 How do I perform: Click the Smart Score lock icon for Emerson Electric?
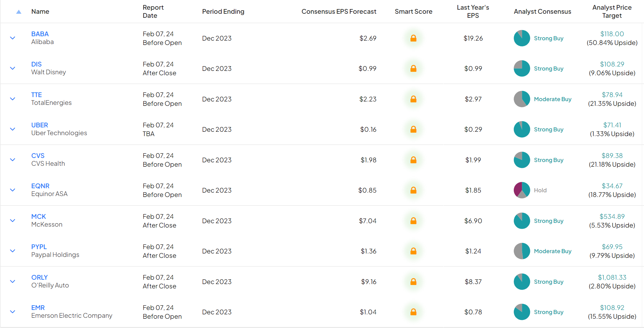pos(413,312)
